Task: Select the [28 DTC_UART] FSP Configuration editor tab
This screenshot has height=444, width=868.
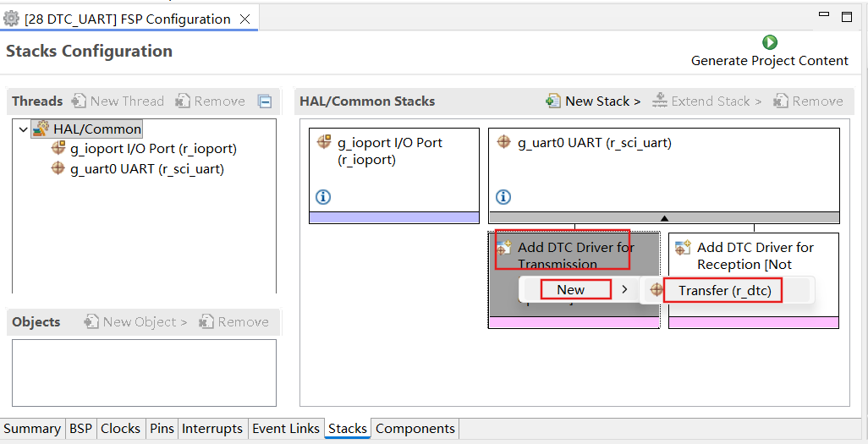Action: point(127,19)
